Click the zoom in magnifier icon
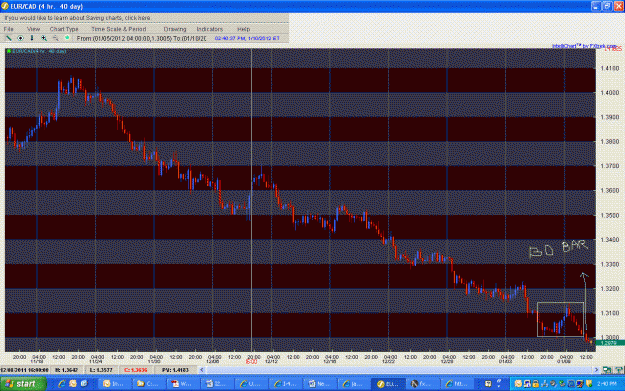625x391 pixels. pos(44,38)
